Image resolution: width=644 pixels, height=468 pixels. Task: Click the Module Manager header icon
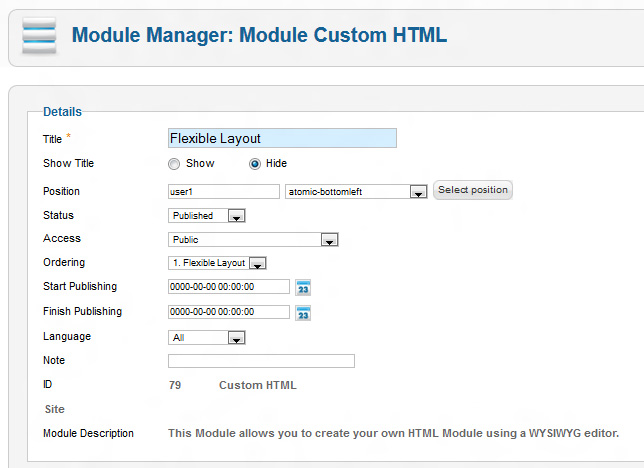(x=39, y=35)
